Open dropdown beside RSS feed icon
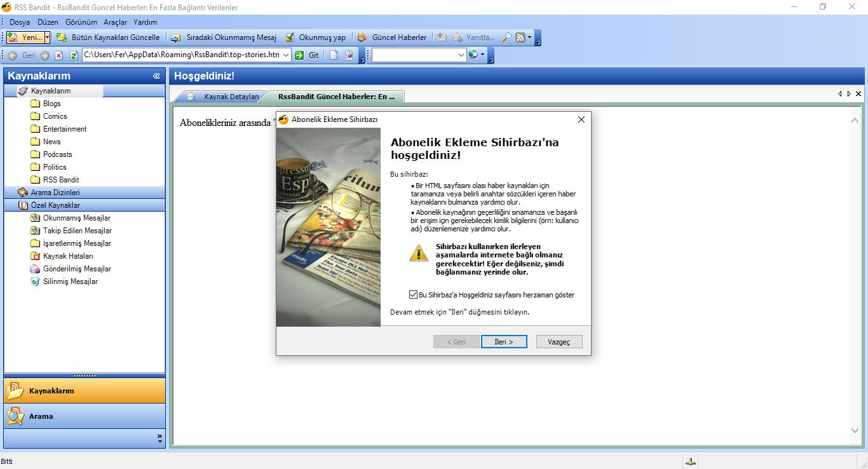Viewport: 868px width, 469px height. [529, 37]
